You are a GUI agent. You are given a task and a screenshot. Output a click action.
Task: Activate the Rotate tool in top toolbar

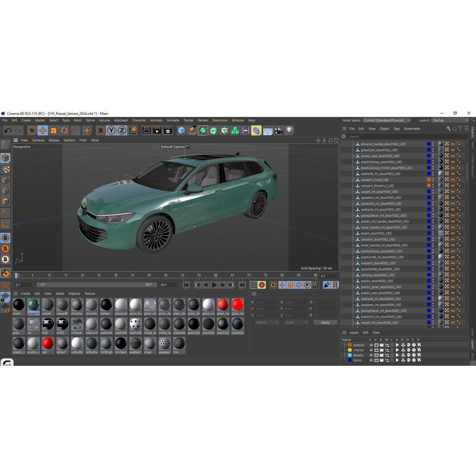tap(64, 130)
